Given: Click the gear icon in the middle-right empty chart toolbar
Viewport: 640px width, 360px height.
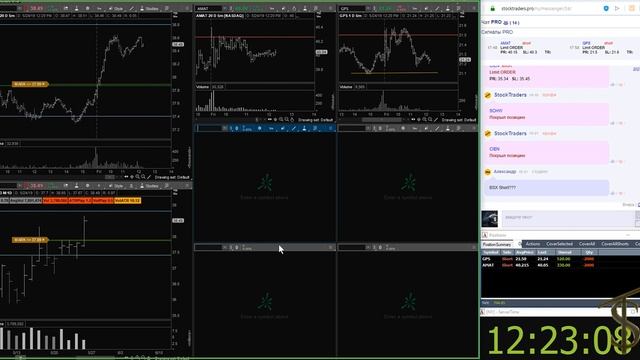Looking at the screenshot, I should point(403,128).
